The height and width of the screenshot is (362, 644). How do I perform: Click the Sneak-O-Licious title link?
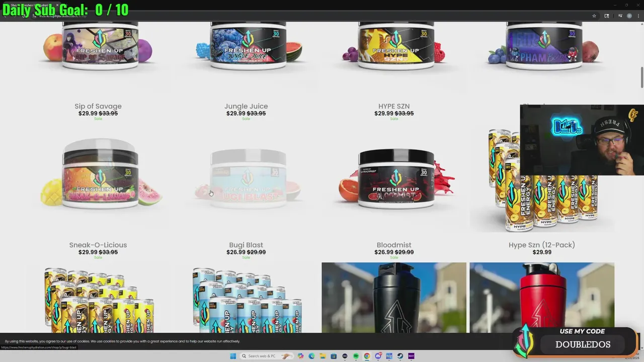(x=98, y=245)
